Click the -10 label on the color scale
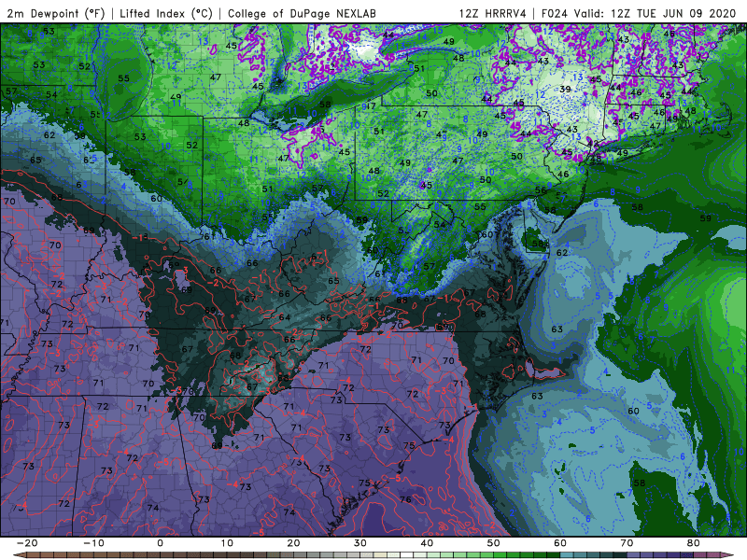The width and height of the screenshot is (747, 560). (x=93, y=543)
